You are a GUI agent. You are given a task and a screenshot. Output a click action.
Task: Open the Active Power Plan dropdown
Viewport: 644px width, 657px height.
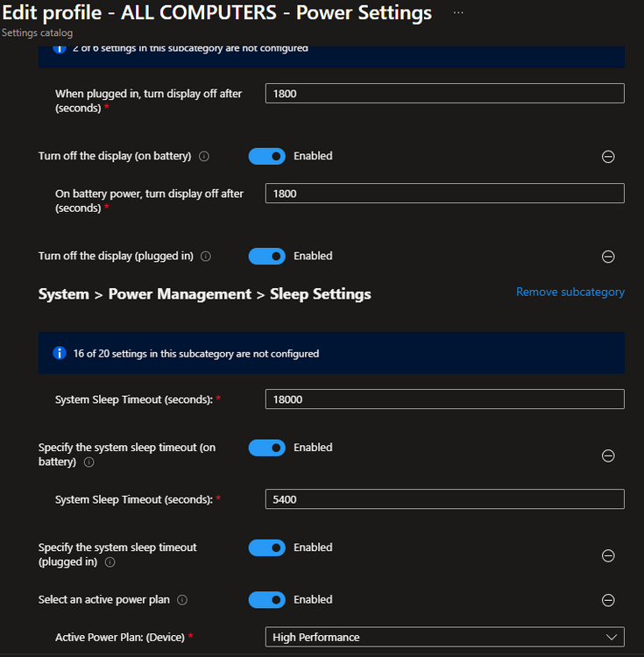coord(444,637)
